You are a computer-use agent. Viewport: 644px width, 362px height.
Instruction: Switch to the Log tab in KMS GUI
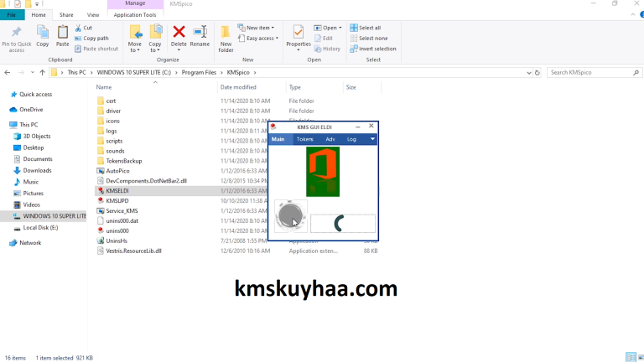pos(351,139)
